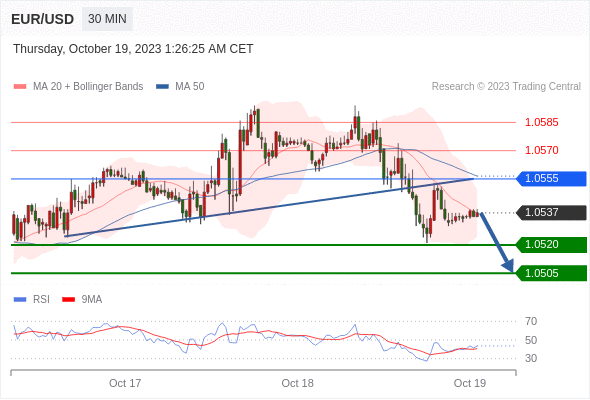Click the MA 20 + Bollinger Bands legend label
This screenshot has width=590, height=400.
coord(88,86)
